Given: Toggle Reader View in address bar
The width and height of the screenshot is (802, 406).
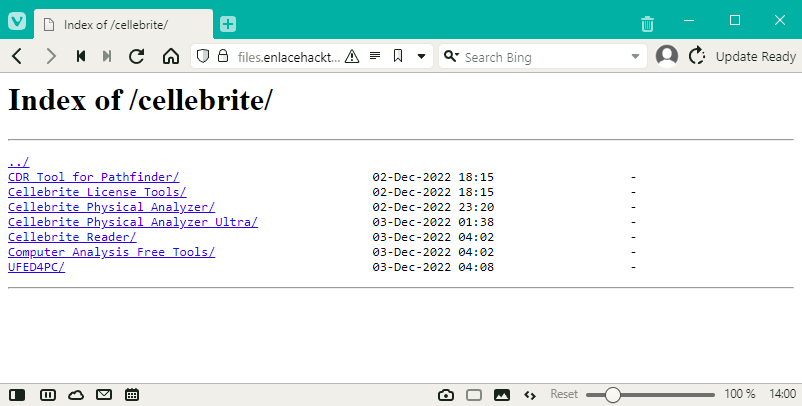Looking at the screenshot, I should coord(375,56).
